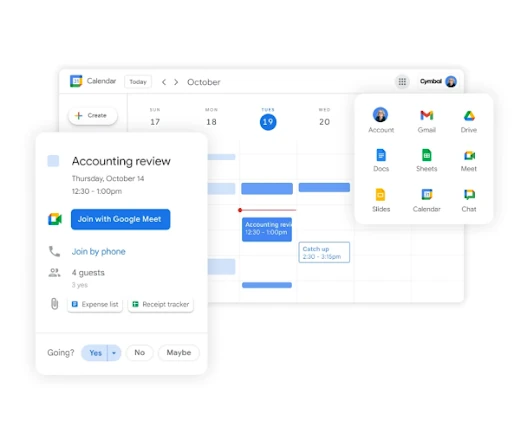
Task: Open the Google apps grid launcher
Action: tap(402, 81)
